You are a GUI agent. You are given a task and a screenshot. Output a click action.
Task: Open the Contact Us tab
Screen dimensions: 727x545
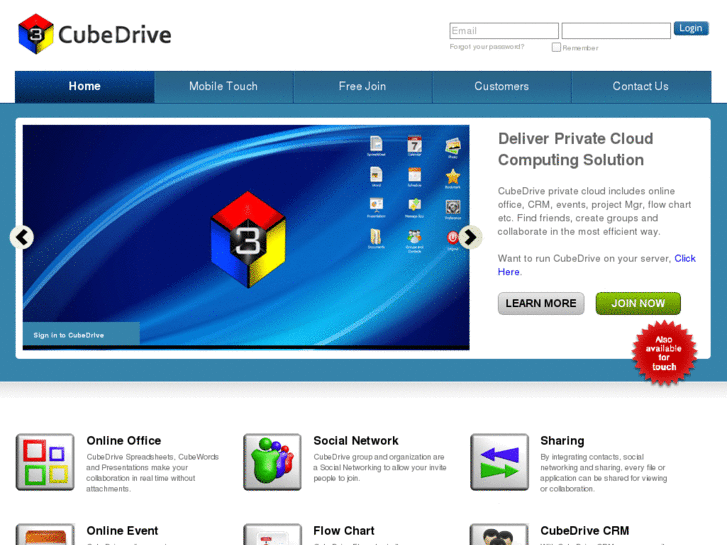[641, 86]
